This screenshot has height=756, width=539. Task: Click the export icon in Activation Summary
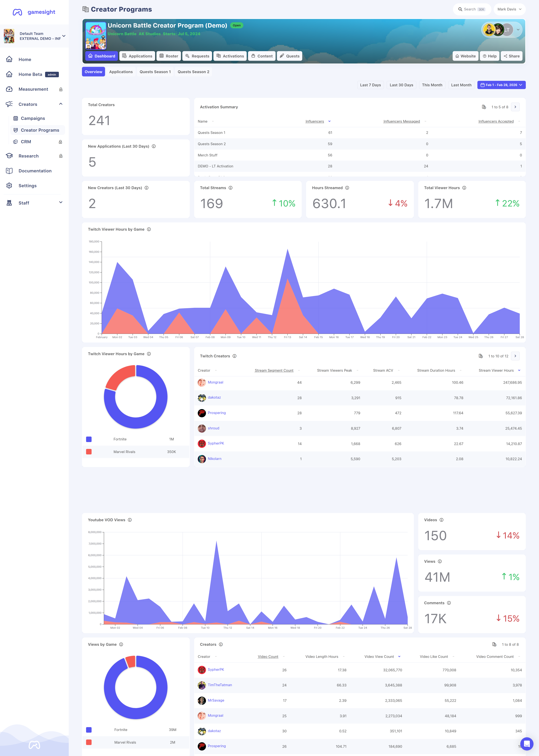pos(484,107)
